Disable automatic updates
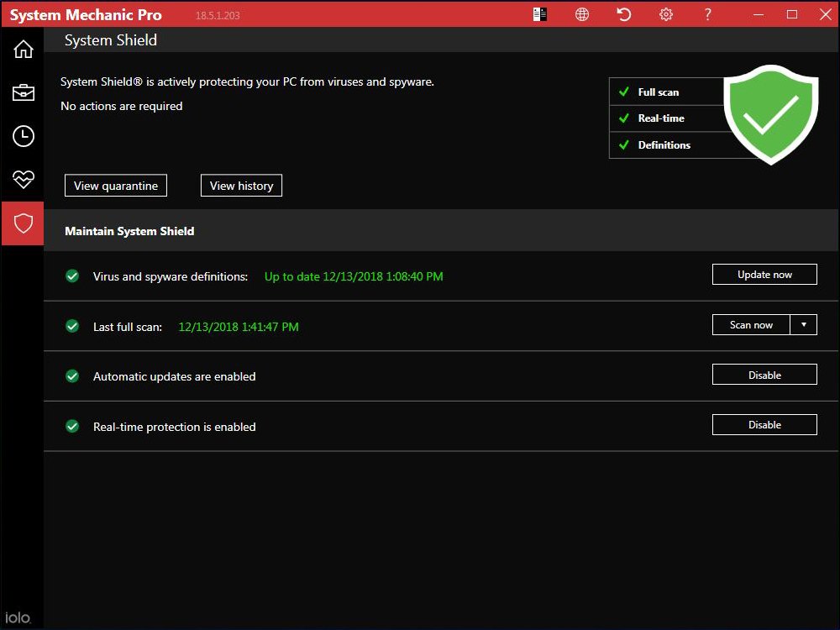Viewport: 840px width, 630px height. click(764, 374)
